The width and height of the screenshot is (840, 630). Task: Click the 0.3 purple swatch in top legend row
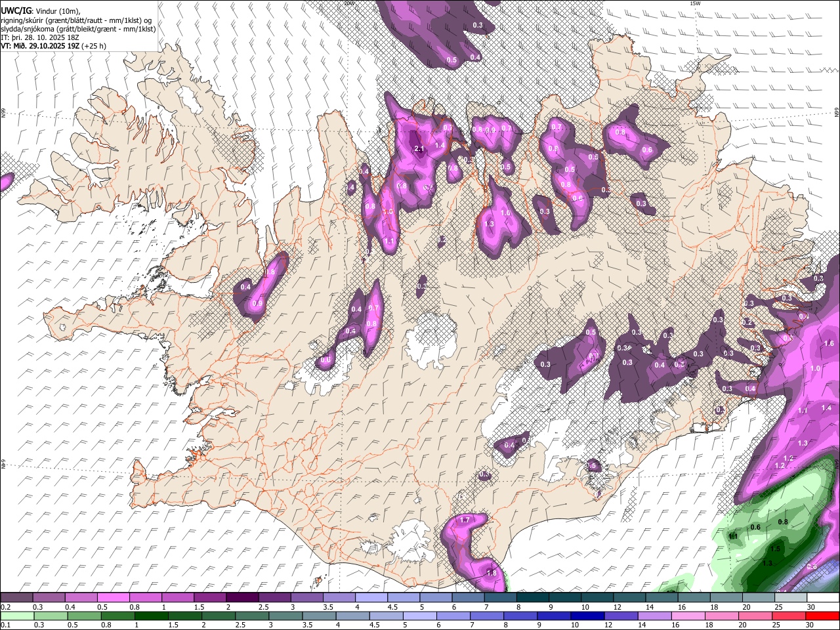pos(49,598)
